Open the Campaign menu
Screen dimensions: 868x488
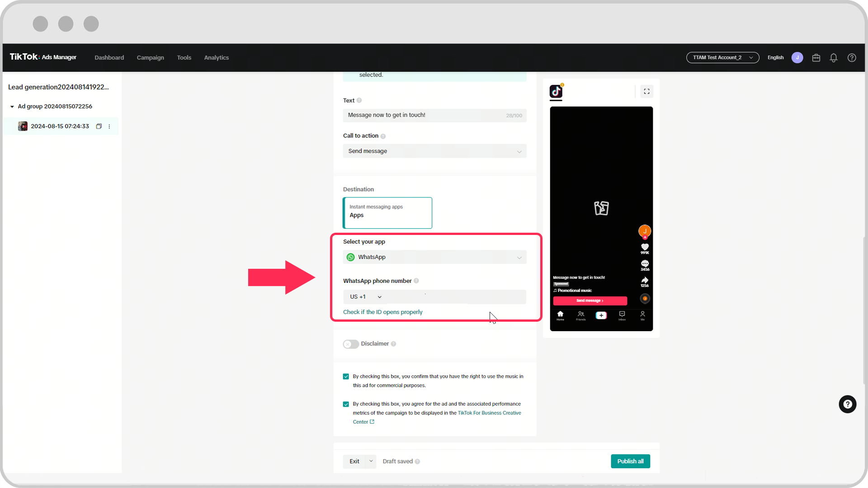point(150,57)
